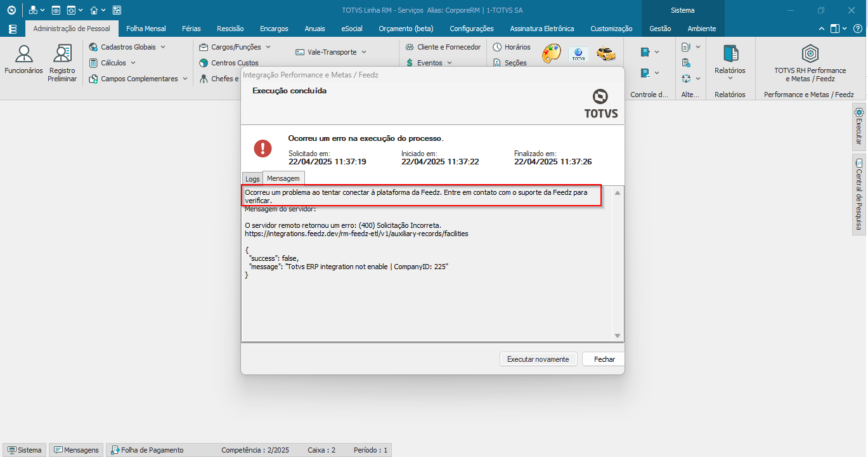Open the application menu icon left of ribbon tabs

tap(13, 29)
